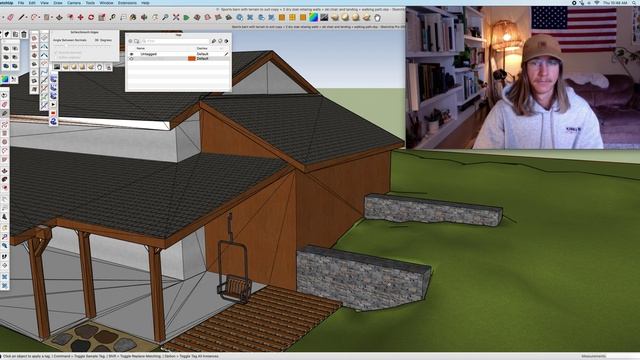Select the Paint Bucket tool
The width and height of the screenshot is (640, 360).
click(133, 17)
